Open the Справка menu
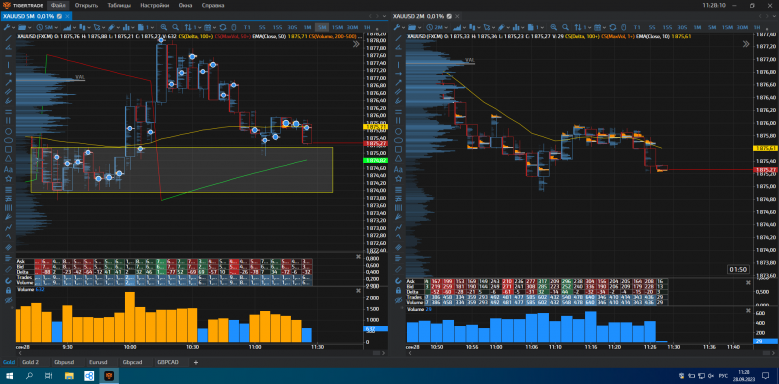 (x=213, y=5)
